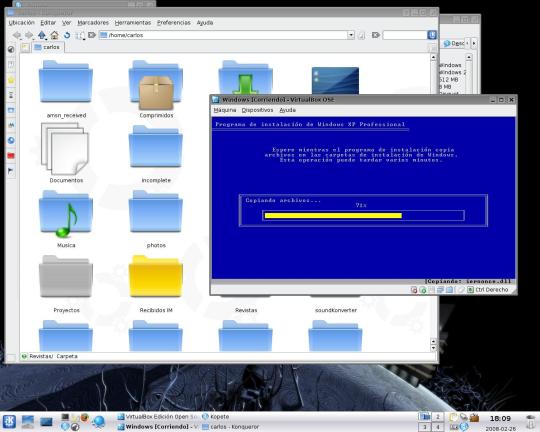Open the Ayuda menu in the VirtualBox window
Screen dimensions: 540x432
pyautogui.click(x=288, y=110)
